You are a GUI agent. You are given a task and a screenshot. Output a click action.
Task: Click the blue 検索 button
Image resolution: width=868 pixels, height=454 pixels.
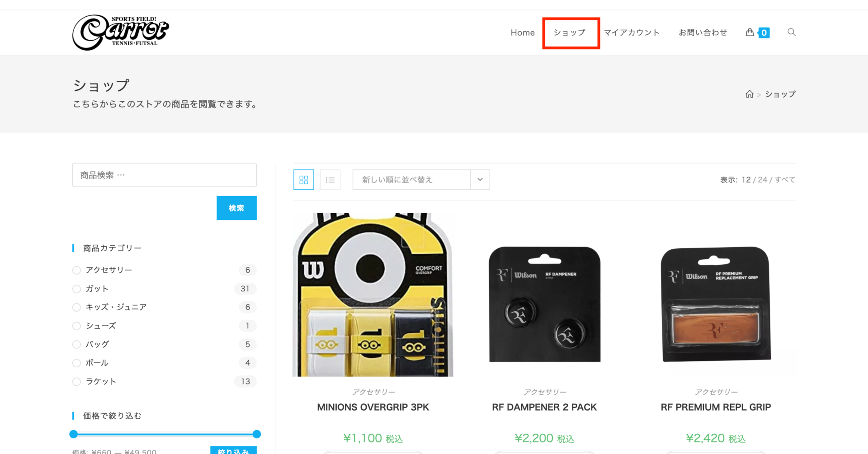[236, 208]
